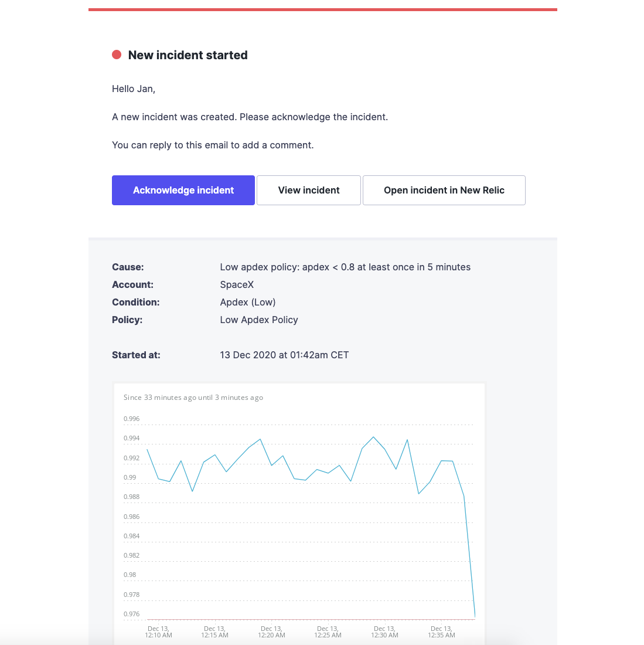This screenshot has height=645, width=644.
Task: Click the red incident status dot
Action: pos(117,55)
